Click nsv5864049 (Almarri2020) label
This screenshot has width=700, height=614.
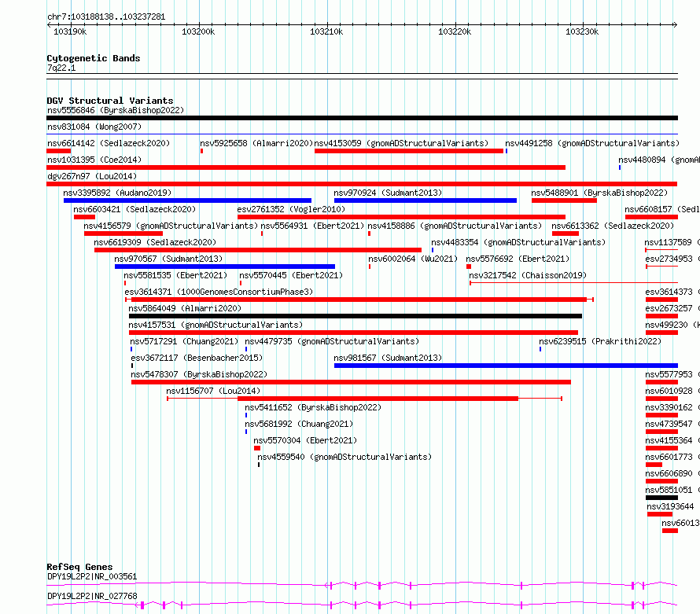(185, 308)
